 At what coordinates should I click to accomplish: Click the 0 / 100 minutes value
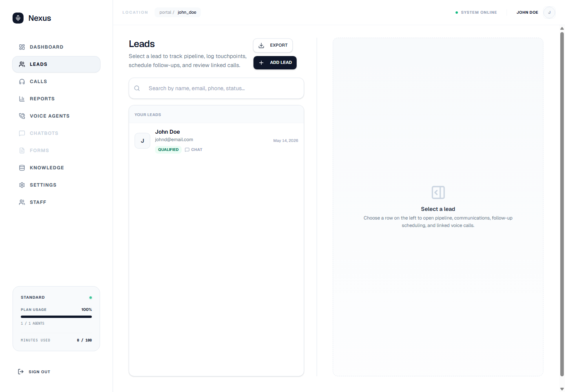[84, 340]
